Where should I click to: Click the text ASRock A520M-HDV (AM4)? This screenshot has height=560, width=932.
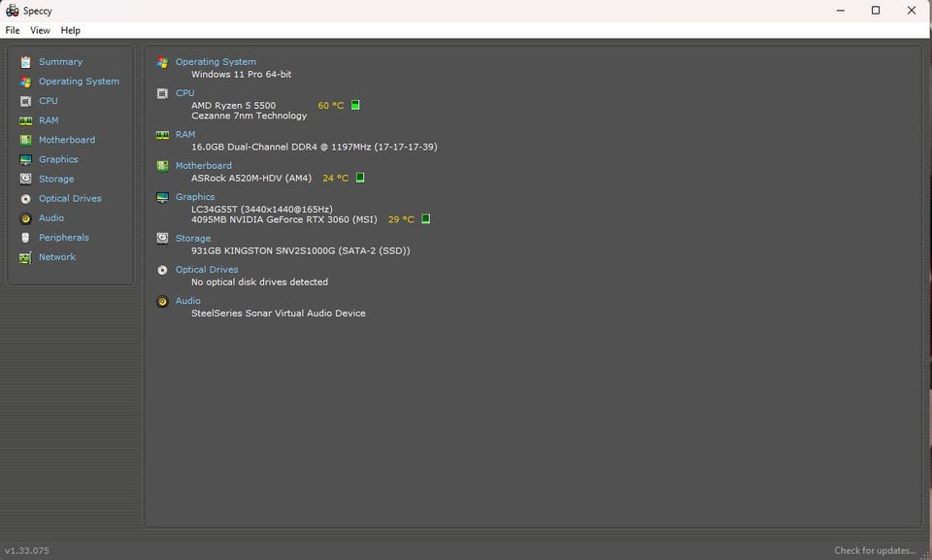251,179
